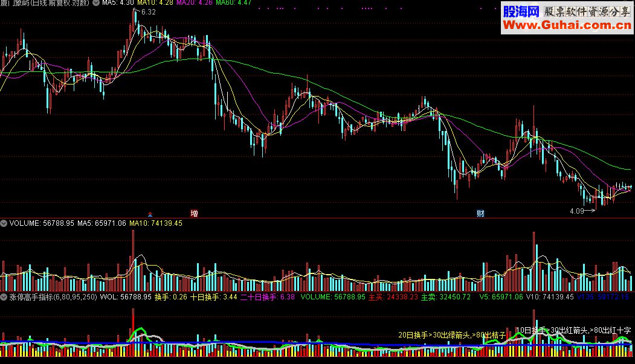635x364 pixels.
Task: Click the green 主卖: 32450.72 value
Action: [x=446, y=297]
